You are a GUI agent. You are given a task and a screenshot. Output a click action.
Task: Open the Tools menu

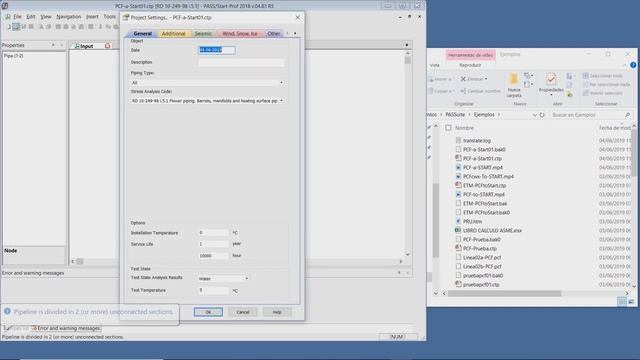click(109, 17)
